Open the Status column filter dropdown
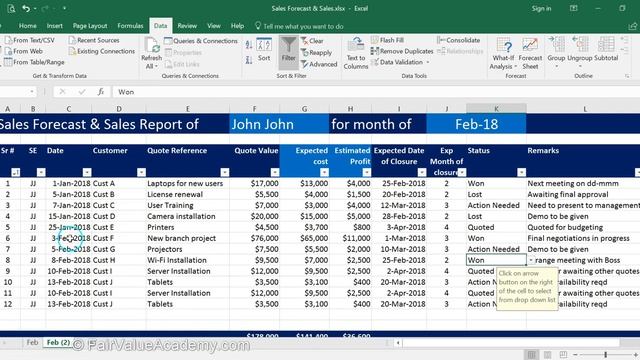 (x=521, y=172)
